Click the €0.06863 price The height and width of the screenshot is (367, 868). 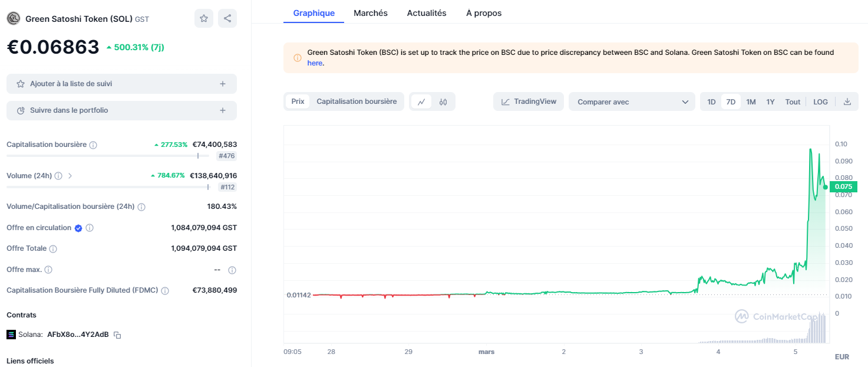(53, 47)
